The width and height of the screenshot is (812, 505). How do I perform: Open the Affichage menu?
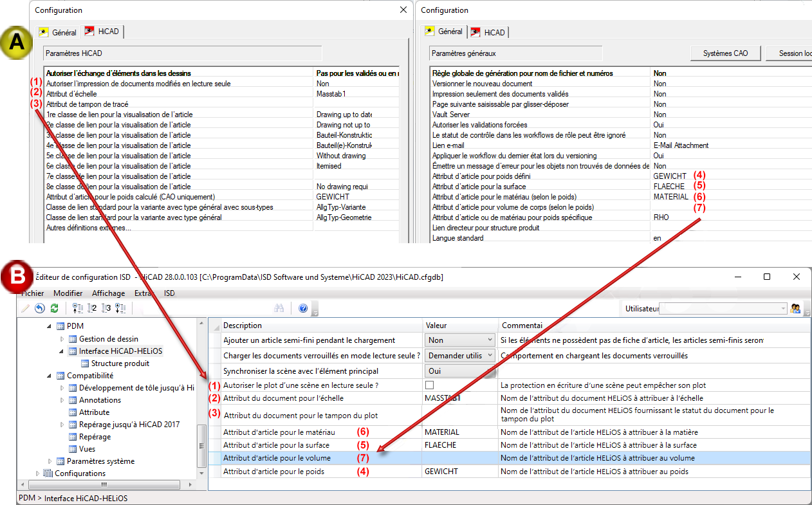coord(109,293)
